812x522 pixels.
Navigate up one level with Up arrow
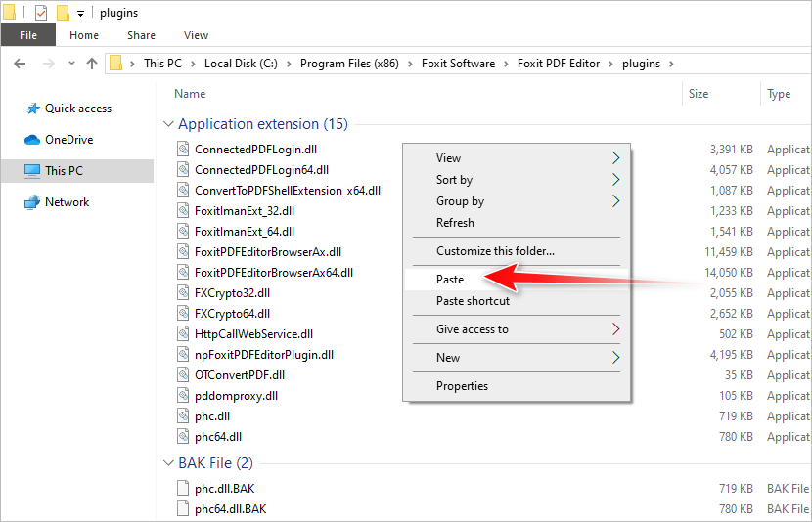click(92, 64)
